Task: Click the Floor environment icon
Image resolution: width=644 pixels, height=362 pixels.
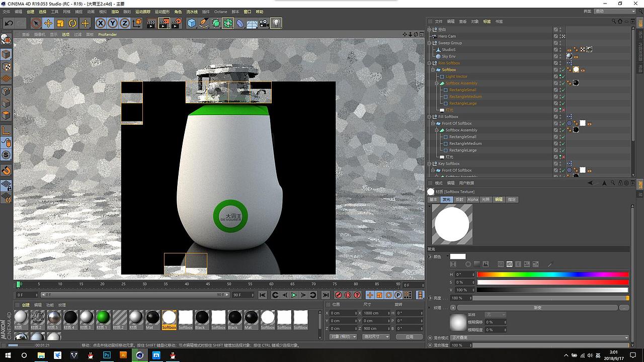Action: click(x=252, y=23)
